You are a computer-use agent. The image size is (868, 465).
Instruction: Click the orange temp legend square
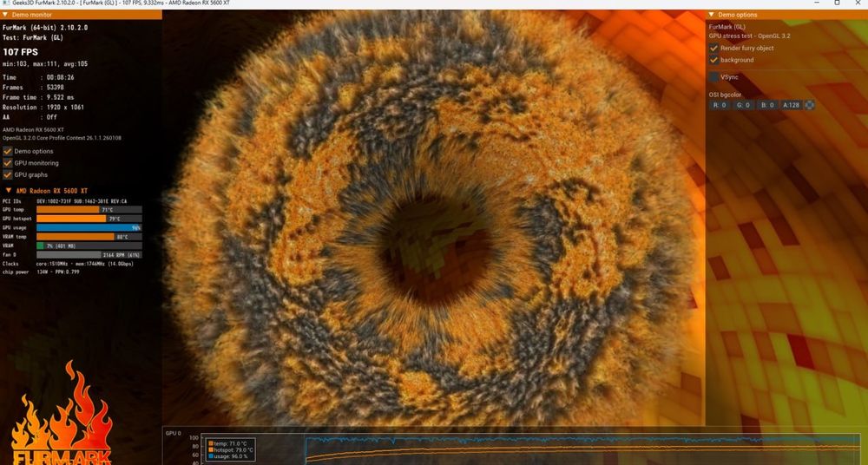[211, 443]
